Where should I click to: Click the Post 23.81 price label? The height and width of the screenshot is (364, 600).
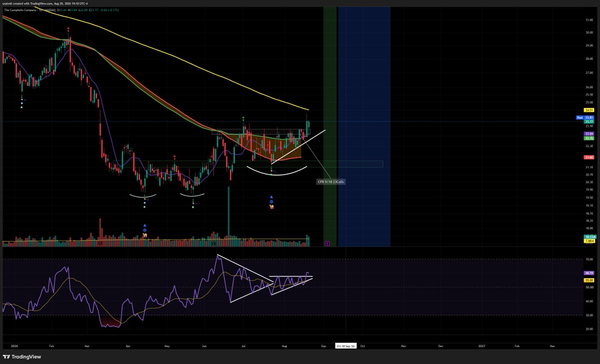click(x=585, y=118)
